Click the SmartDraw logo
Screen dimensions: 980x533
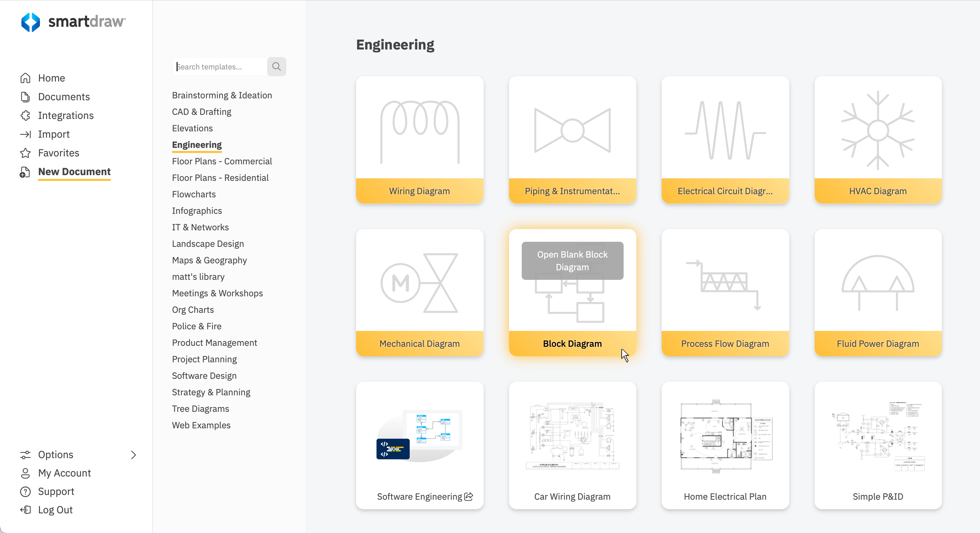point(73,22)
